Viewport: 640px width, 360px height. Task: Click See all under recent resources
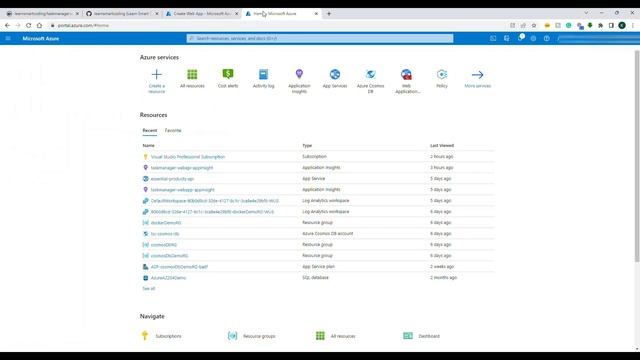[x=149, y=289]
